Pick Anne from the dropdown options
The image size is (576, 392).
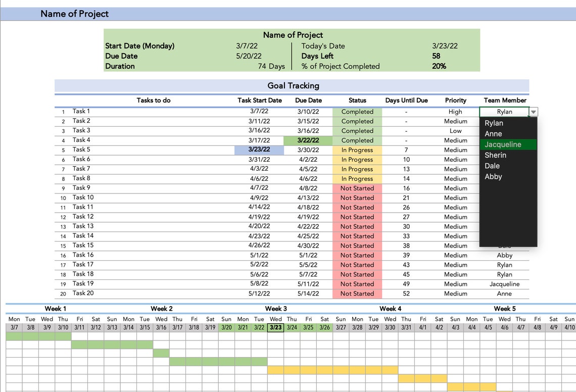click(x=493, y=133)
